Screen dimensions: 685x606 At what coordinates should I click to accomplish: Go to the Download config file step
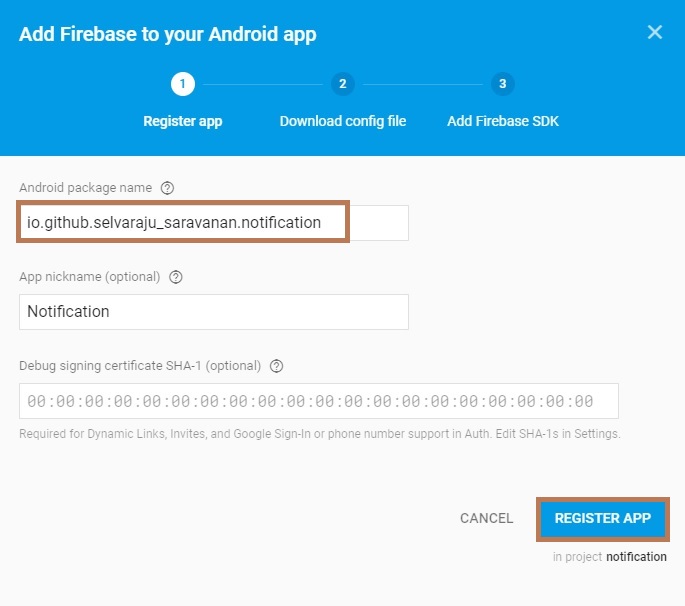[x=343, y=121]
